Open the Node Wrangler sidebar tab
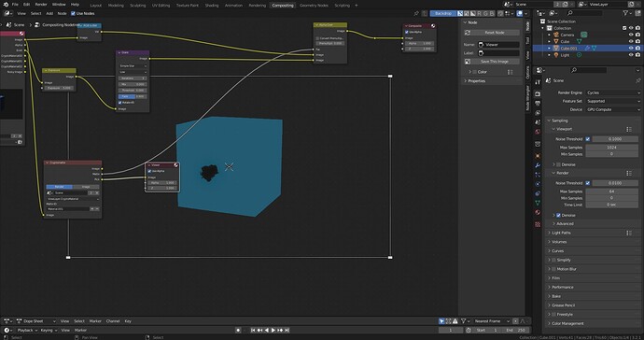Image resolution: width=644 pixels, height=340 pixels. click(x=527, y=99)
